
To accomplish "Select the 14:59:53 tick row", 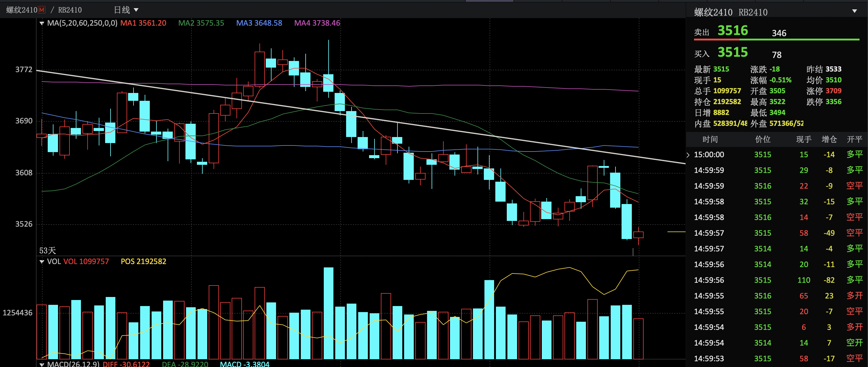I will coord(777,359).
